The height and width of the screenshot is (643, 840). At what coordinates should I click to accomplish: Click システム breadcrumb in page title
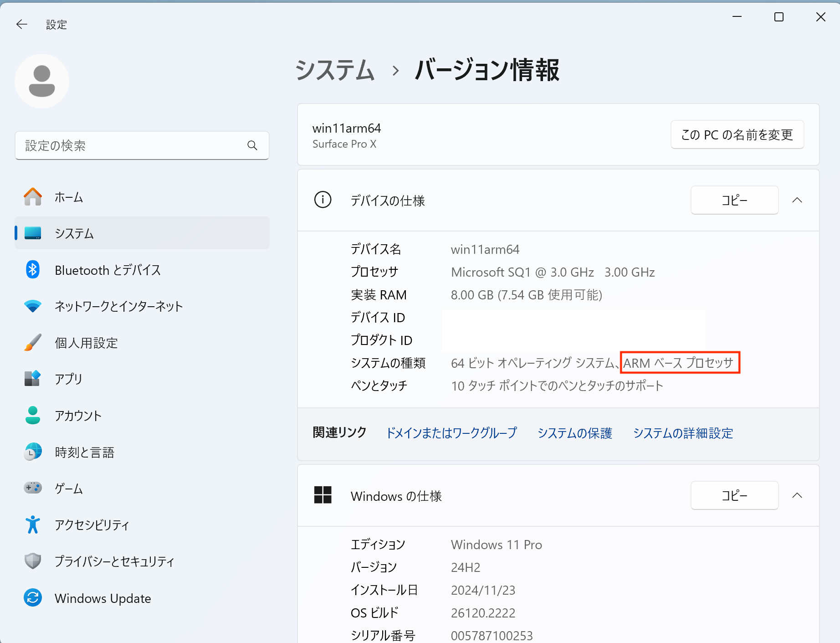click(335, 71)
